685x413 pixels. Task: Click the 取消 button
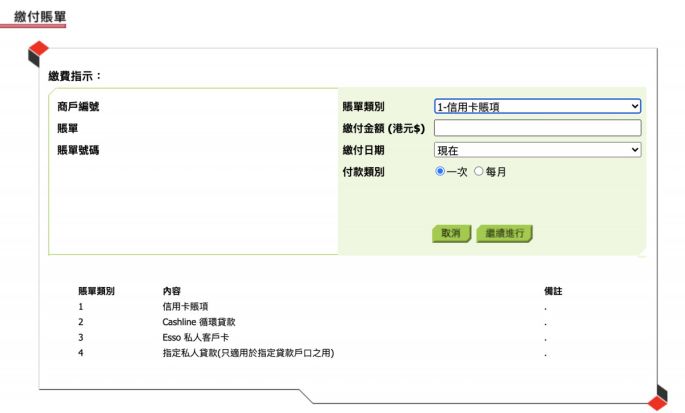click(451, 233)
